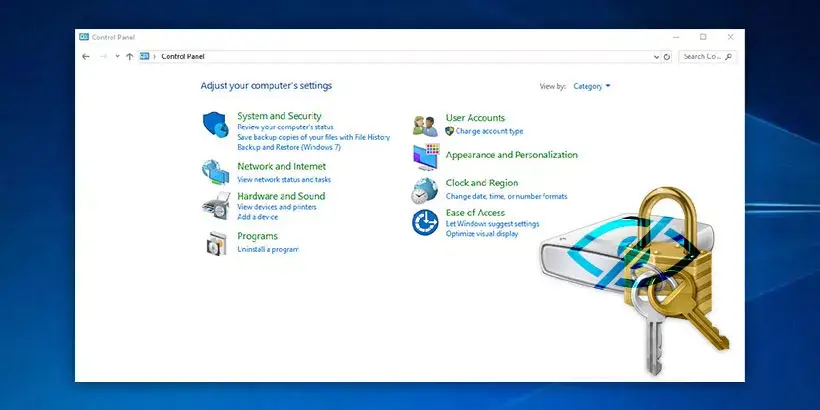Image resolution: width=820 pixels, height=410 pixels.
Task: Click Change account type link
Action: click(x=489, y=131)
